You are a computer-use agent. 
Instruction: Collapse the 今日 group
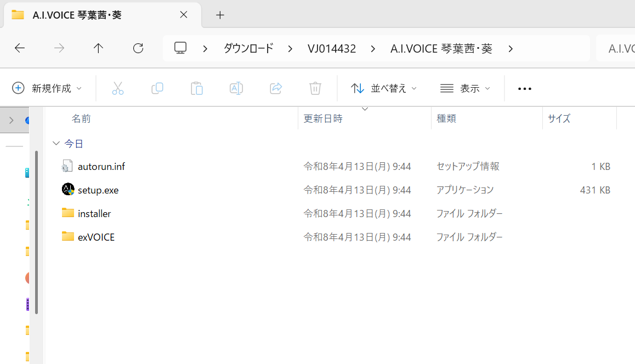coord(56,144)
